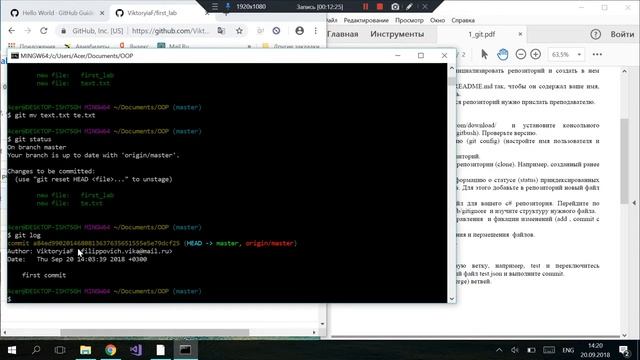Open Visual Studio from the taskbar
The height and width of the screenshot is (360, 640).
click(x=136, y=350)
